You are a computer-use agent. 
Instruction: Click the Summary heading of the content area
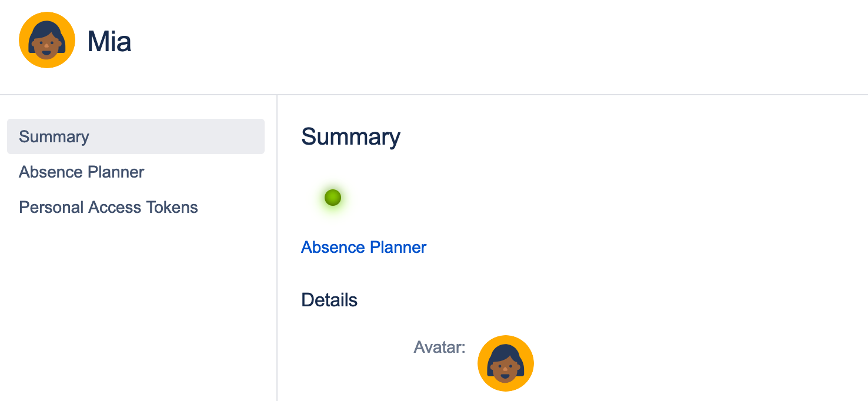point(350,136)
